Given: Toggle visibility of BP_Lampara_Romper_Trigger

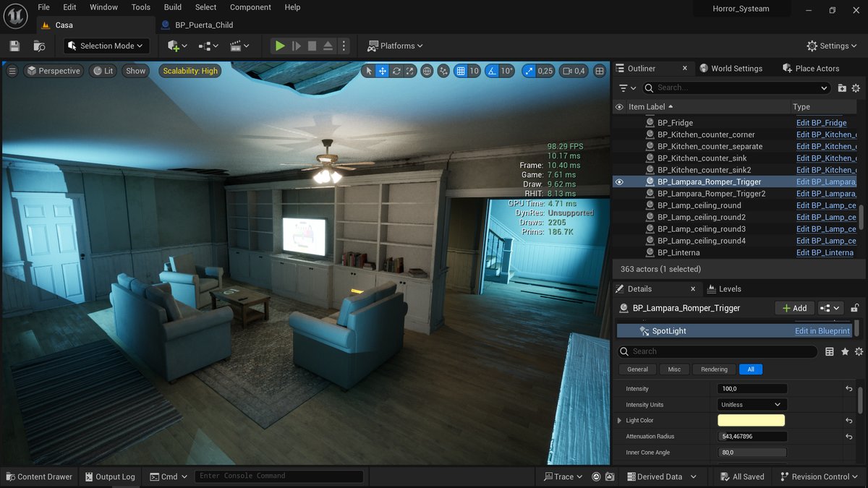Looking at the screenshot, I should click(619, 182).
